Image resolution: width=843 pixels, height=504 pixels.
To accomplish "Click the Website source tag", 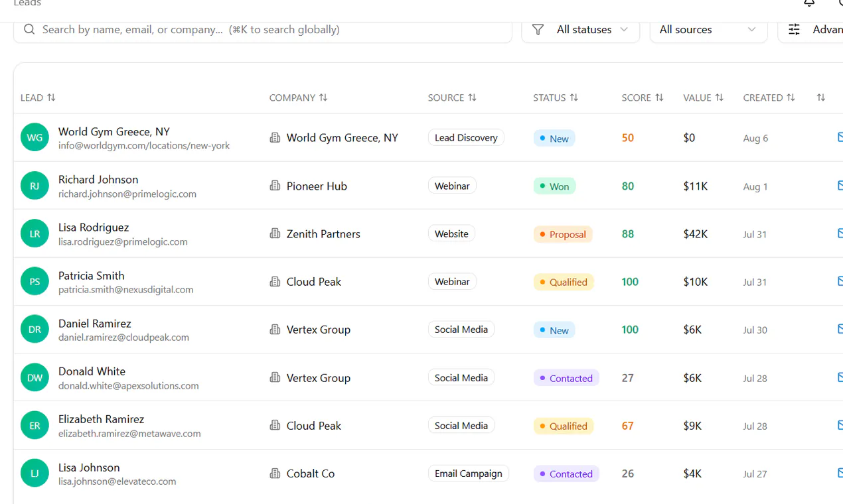I will 451,233.
